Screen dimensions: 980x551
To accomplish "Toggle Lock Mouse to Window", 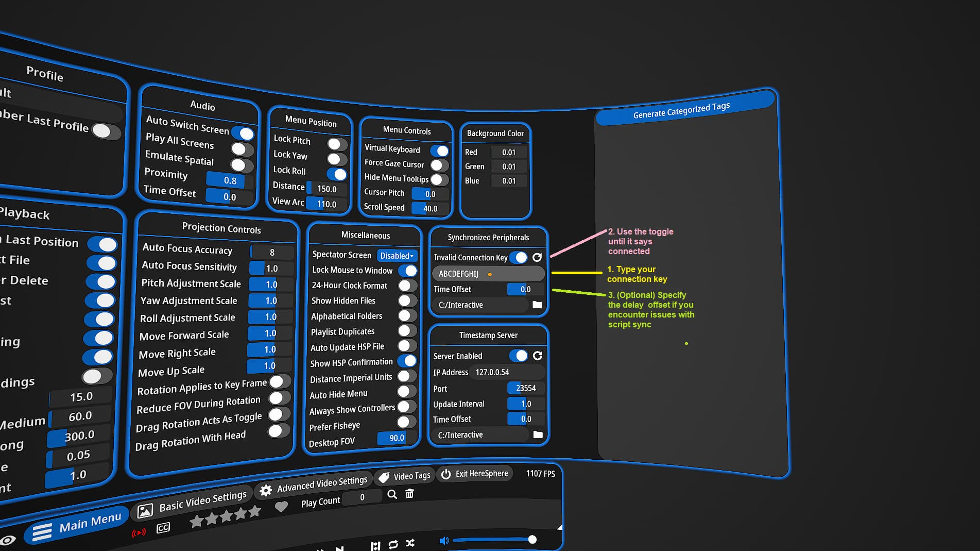I will point(408,271).
